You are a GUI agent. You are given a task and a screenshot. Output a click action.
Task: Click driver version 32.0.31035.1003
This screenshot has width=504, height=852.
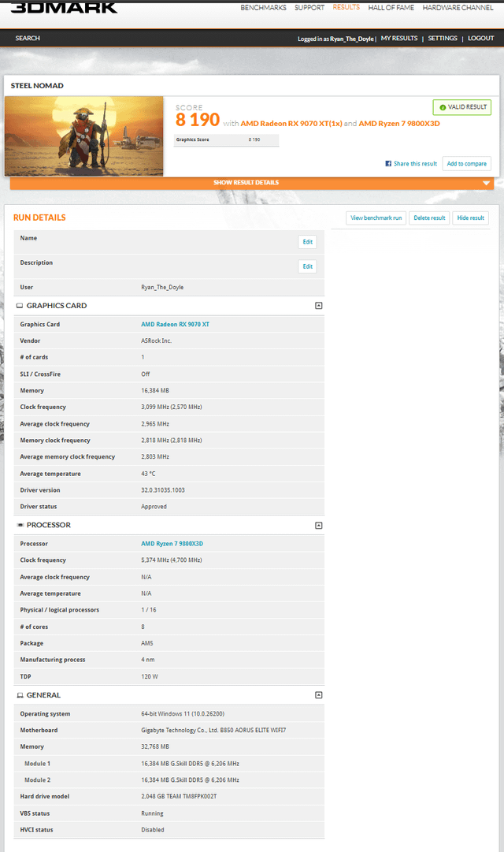(x=163, y=490)
